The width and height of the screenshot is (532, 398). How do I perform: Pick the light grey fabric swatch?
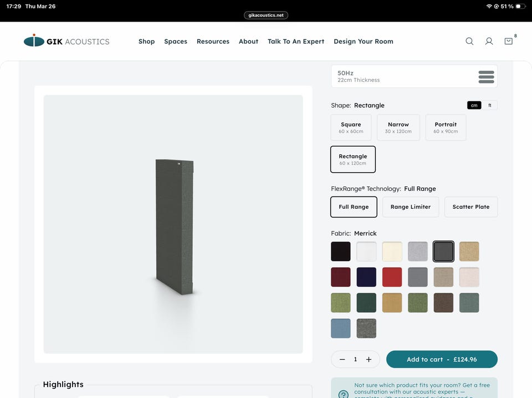[x=418, y=251]
